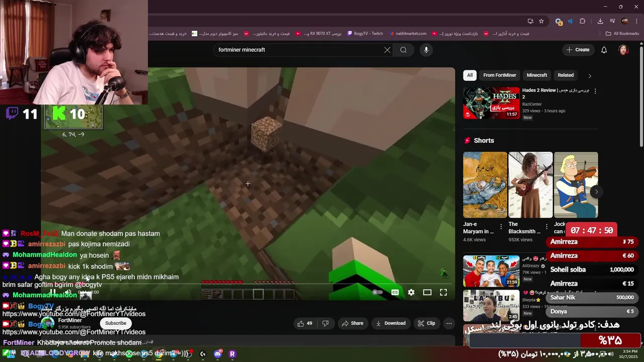This screenshot has width=644, height=362.
Task: Select the From FortMiner chip
Action: 500,75
